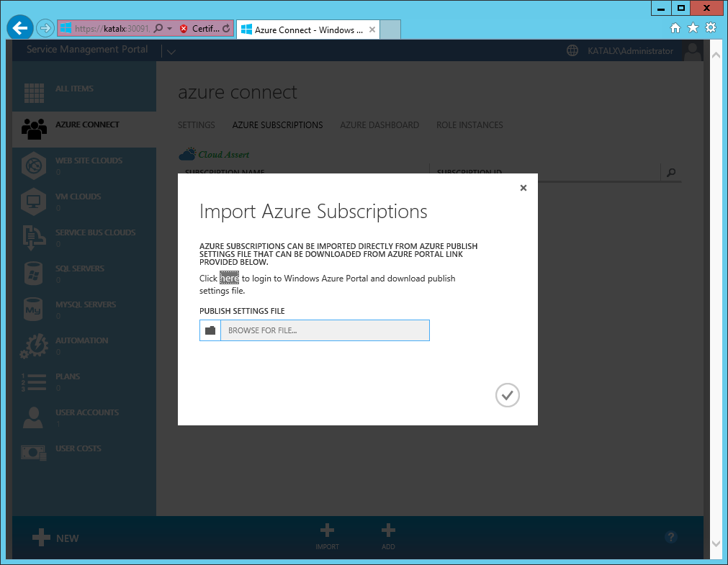Viewport: 728px width, 565px height.
Task: Select the Azure Connect browser tab
Action: pos(307,30)
